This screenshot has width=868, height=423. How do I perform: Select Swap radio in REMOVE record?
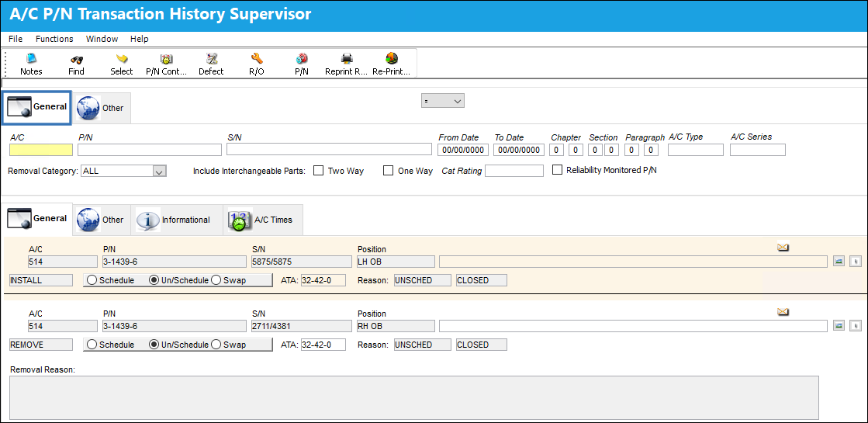click(216, 345)
